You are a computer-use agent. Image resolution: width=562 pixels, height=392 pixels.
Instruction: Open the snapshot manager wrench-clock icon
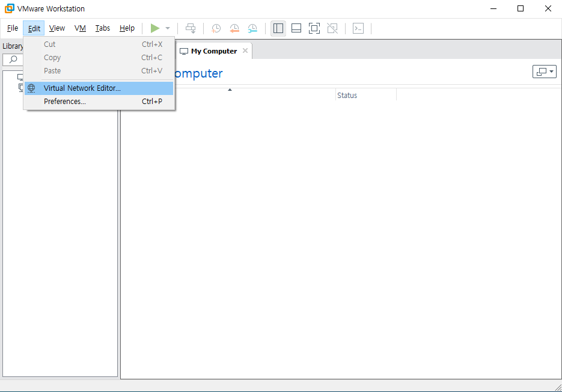click(x=252, y=28)
